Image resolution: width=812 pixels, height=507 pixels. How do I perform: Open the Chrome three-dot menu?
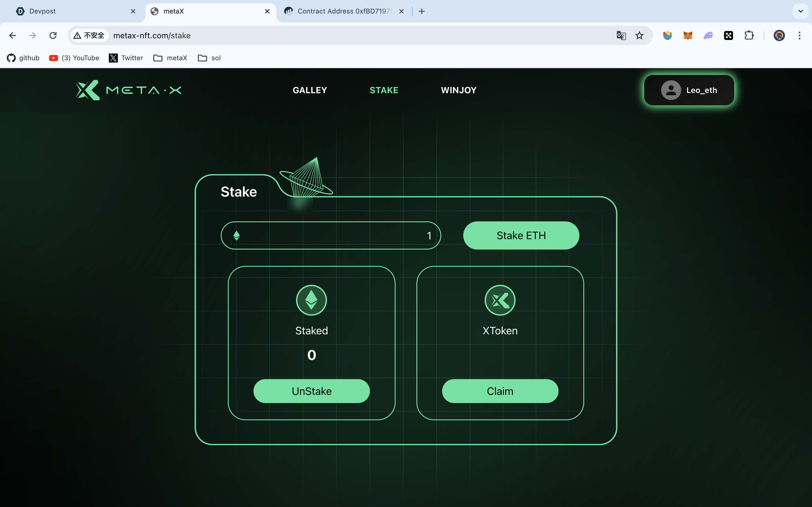click(x=800, y=35)
